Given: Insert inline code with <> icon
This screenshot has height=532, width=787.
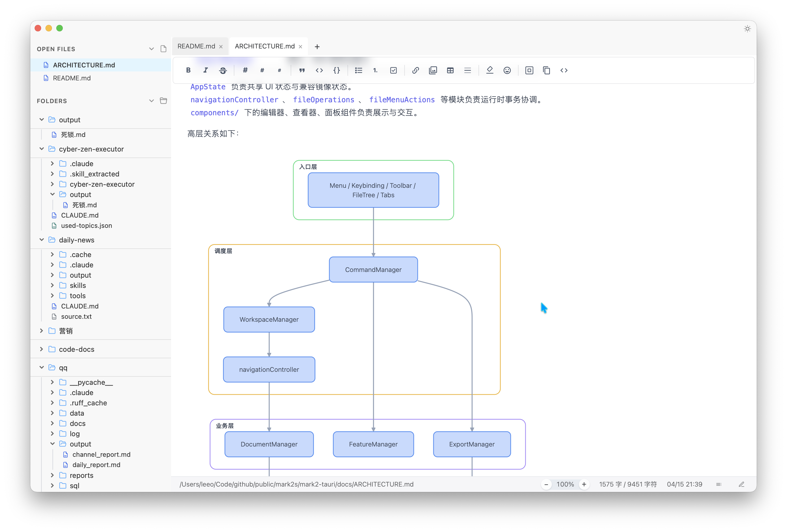Looking at the screenshot, I should click(x=319, y=70).
